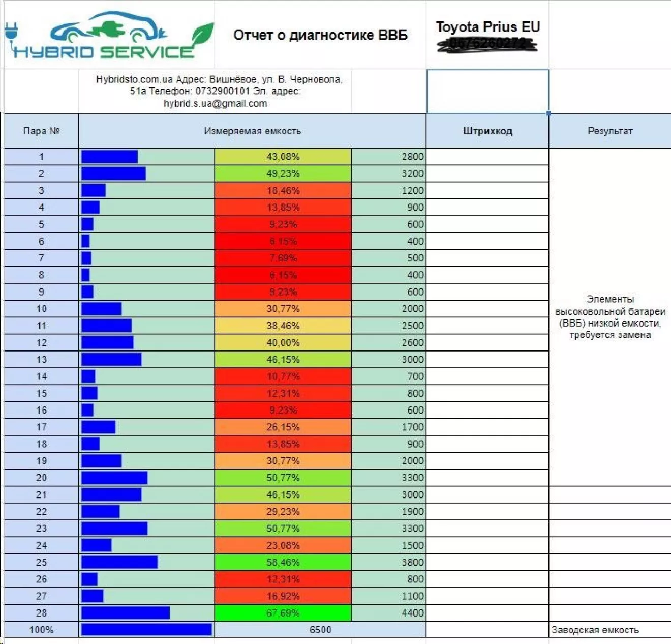Click the Отчет о диагностике ВВБ title

[320, 35]
